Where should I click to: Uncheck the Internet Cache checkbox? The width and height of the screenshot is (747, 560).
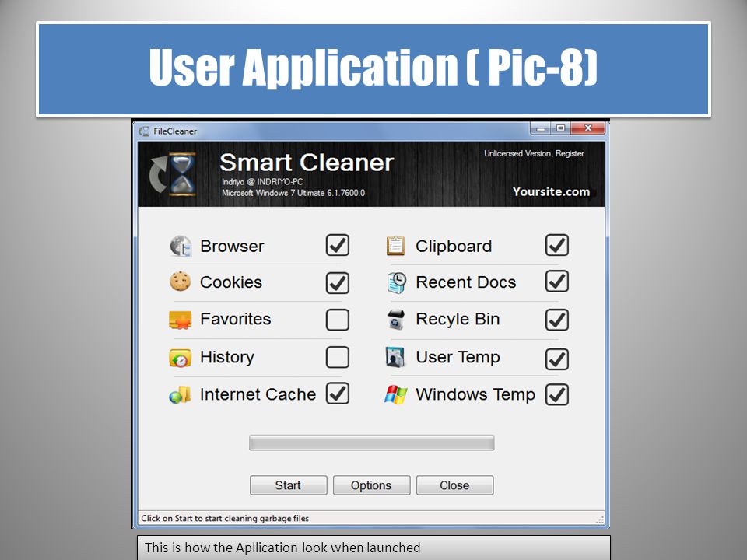[x=338, y=394]
